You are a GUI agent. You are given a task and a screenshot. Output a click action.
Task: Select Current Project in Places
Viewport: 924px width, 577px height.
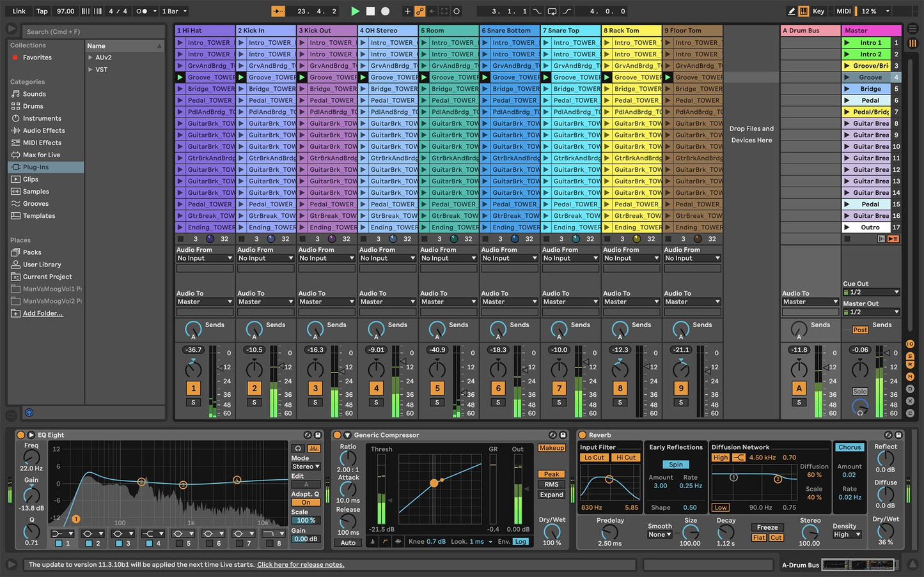point(47,277)
